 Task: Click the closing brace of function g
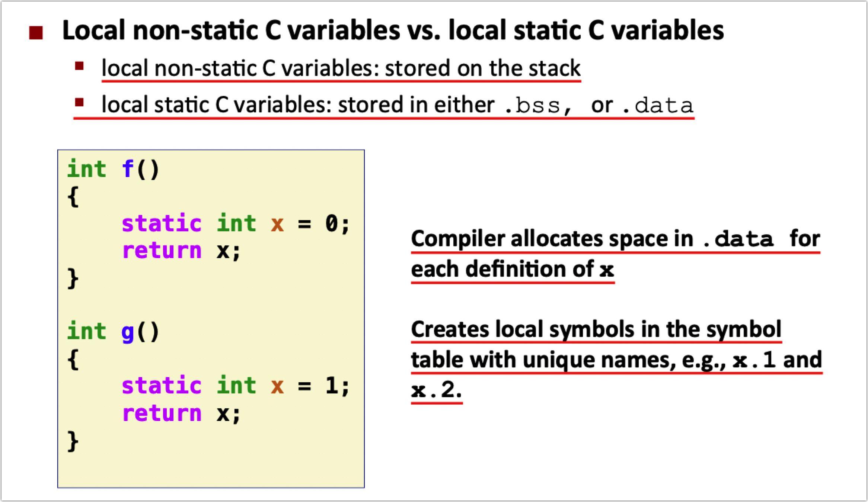point(73,441)
